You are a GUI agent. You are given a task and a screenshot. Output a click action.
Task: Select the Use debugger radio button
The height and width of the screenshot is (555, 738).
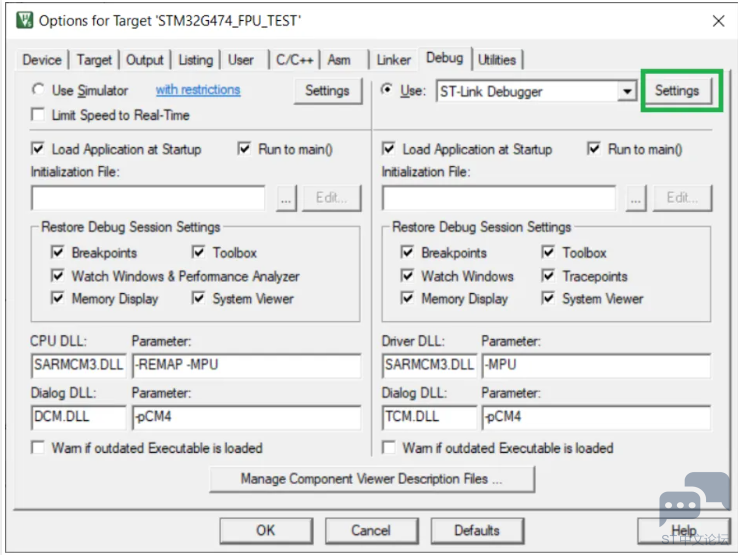point(387,89)
